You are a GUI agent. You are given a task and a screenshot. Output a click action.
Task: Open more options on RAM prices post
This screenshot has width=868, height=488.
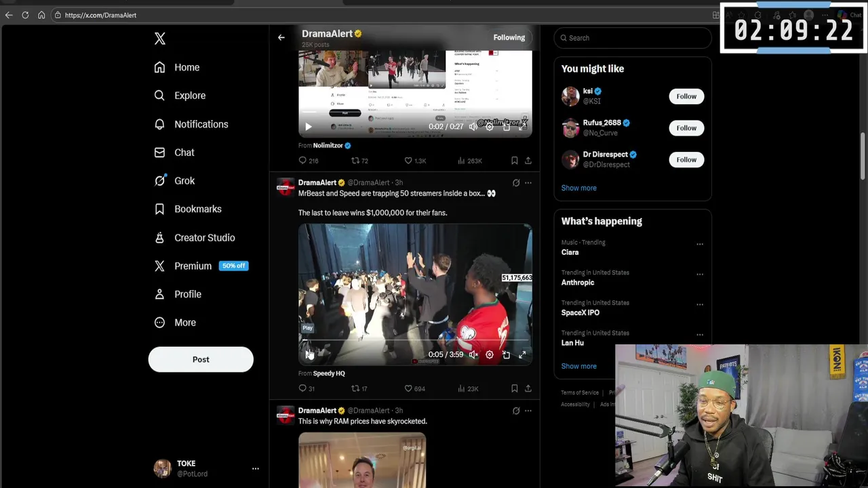point(528,410)
